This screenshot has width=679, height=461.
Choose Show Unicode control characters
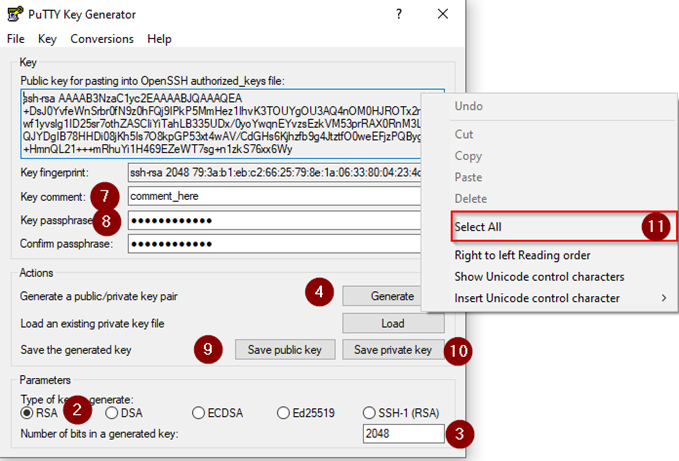click(549, 277)
